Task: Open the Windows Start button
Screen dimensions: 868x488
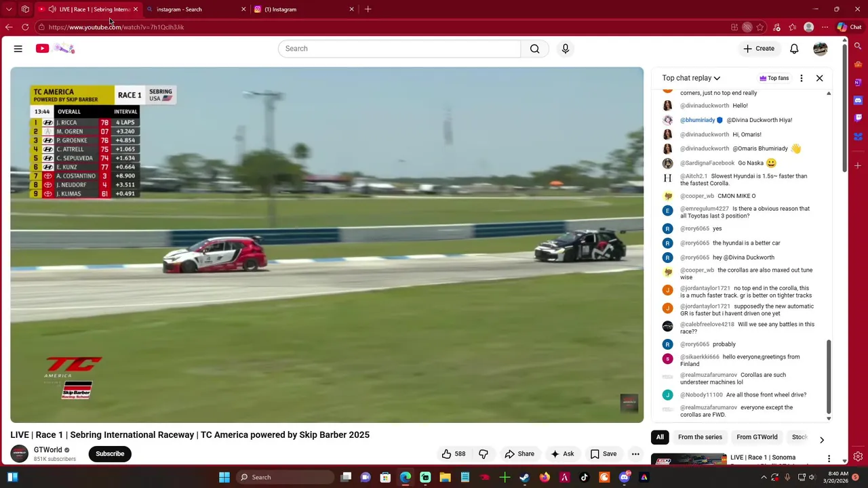Action: click(224, 477)
